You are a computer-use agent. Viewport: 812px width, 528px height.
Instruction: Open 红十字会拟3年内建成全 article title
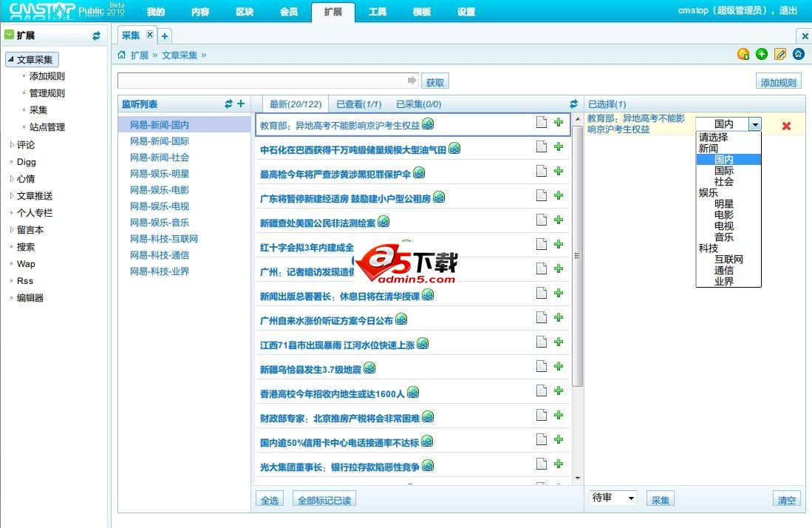[x=307, y=248]
